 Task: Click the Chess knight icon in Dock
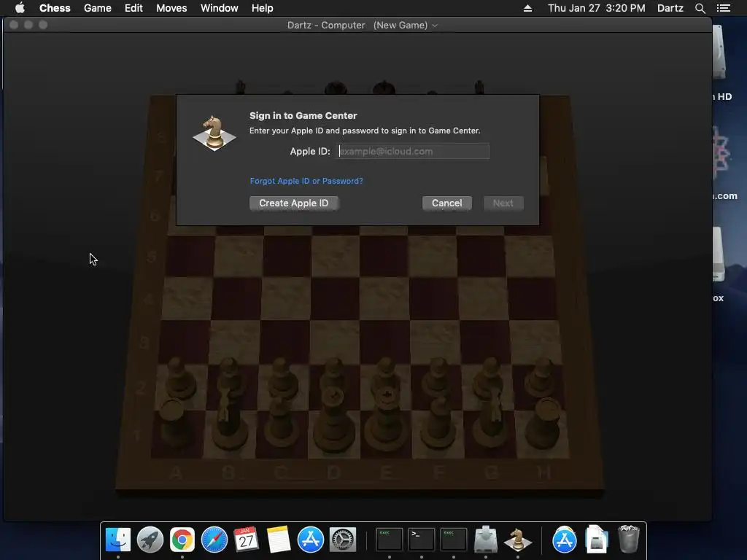tap(517, 540)
